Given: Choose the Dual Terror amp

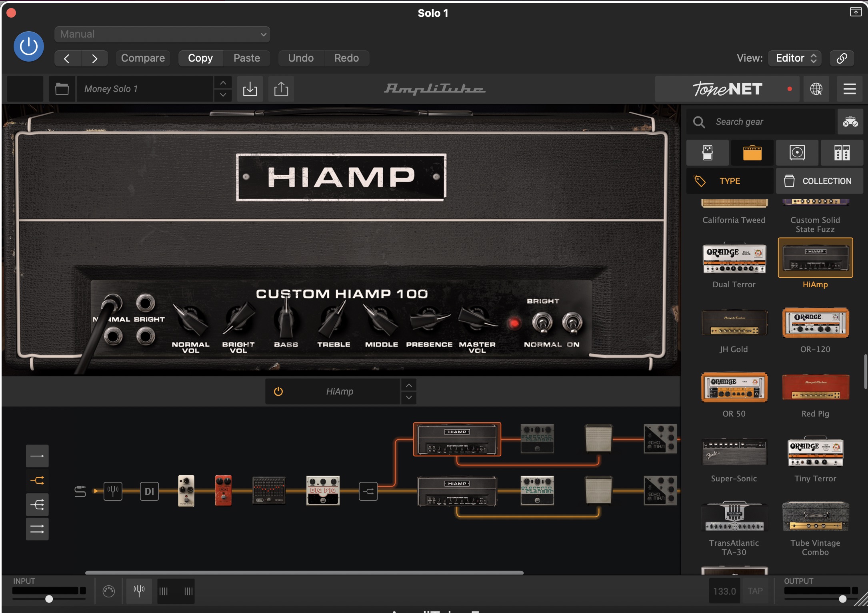Looking at the screenshot, I should (734, 264).
